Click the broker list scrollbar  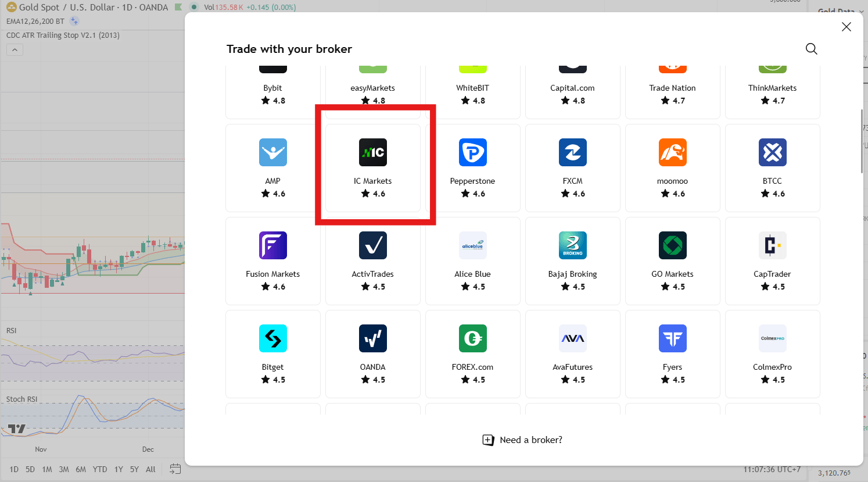point(861,141)
